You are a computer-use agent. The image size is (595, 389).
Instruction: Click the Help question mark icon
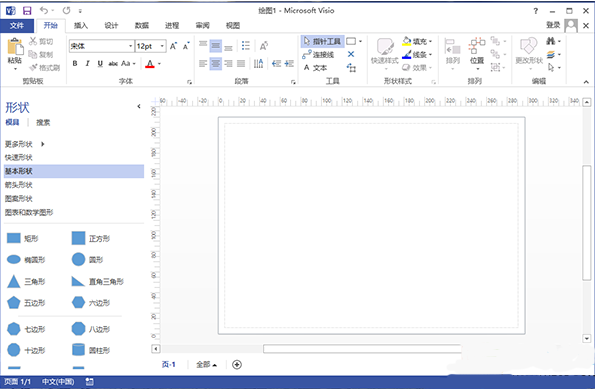click(x=535, y=11)
